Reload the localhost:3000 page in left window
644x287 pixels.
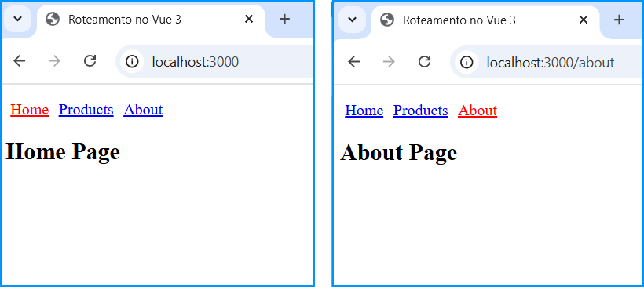tap(90, 61)
